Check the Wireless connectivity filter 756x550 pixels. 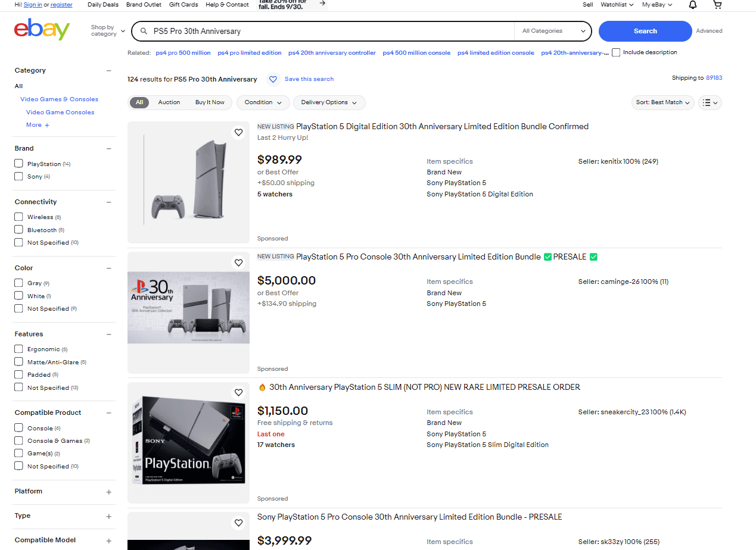pos(19,217)
